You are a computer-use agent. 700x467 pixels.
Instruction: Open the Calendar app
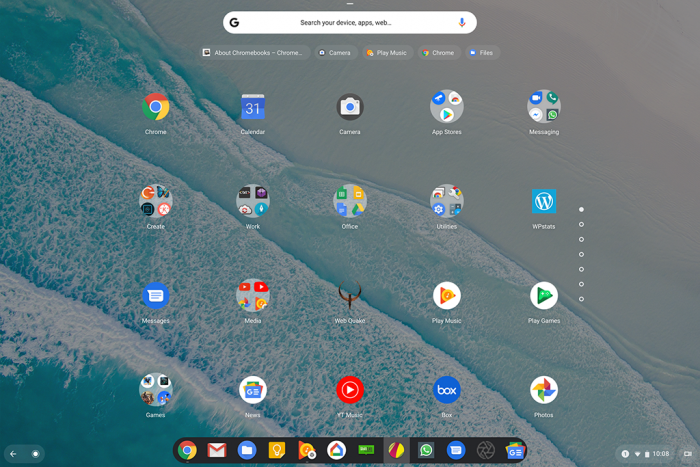click(x=253, y=107)
